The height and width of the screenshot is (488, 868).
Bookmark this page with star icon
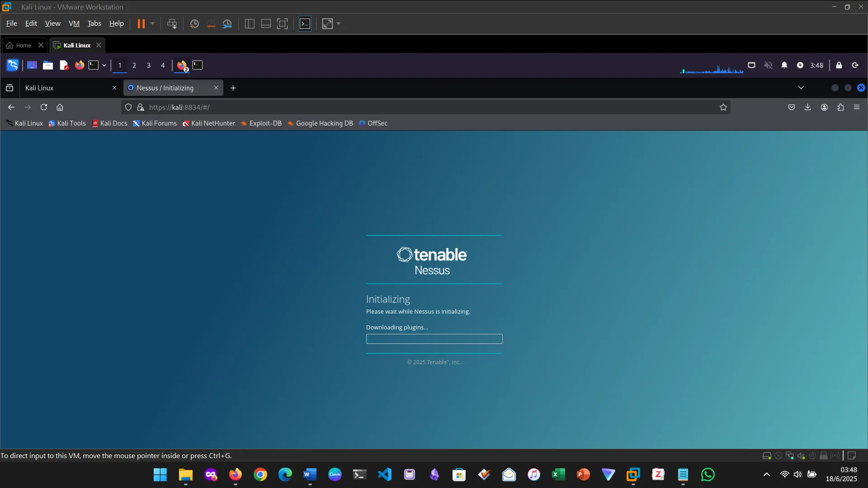(723, 107)
